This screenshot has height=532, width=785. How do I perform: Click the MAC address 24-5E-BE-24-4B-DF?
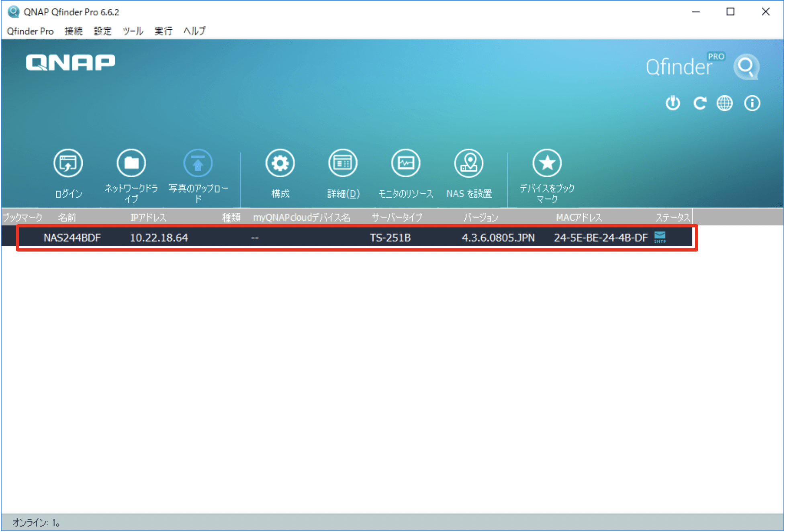[601, 237]
